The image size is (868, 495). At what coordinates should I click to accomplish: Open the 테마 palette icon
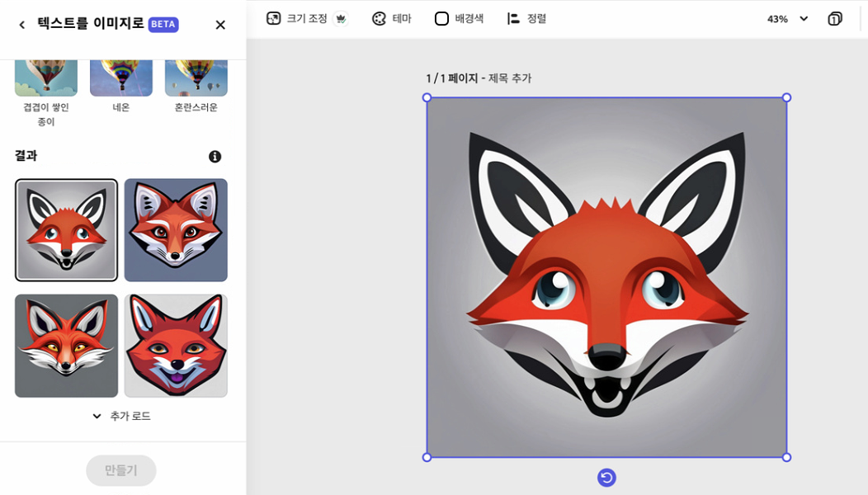(379, 18)
